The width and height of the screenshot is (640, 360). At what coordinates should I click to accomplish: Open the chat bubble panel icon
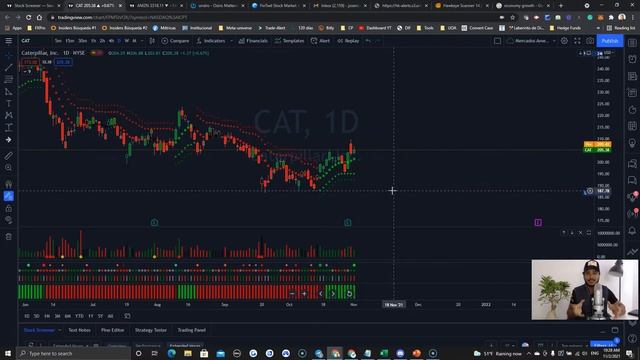[632, 180]
